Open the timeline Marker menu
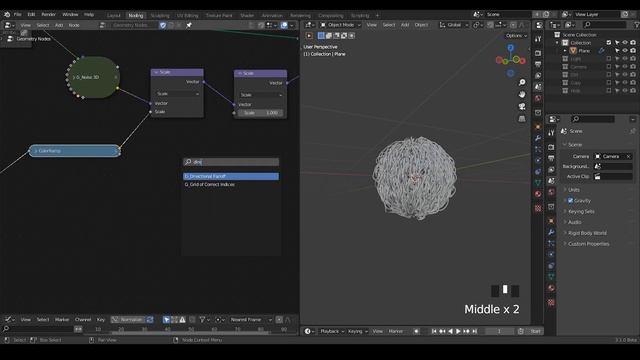 click(x=62, y=320)
